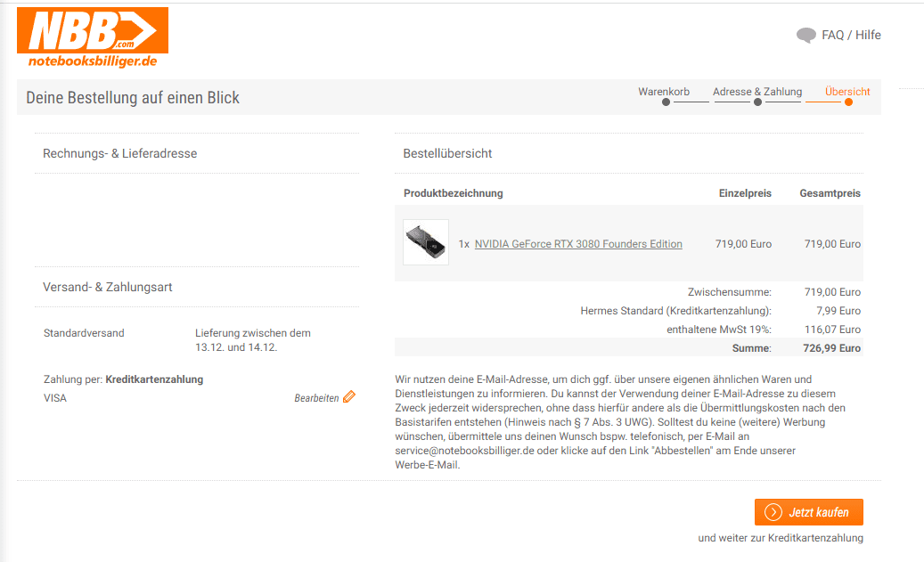Screen dimensions: 924x562
Task: Click Bearbeiten to edit payment
Action: point(316,398)
